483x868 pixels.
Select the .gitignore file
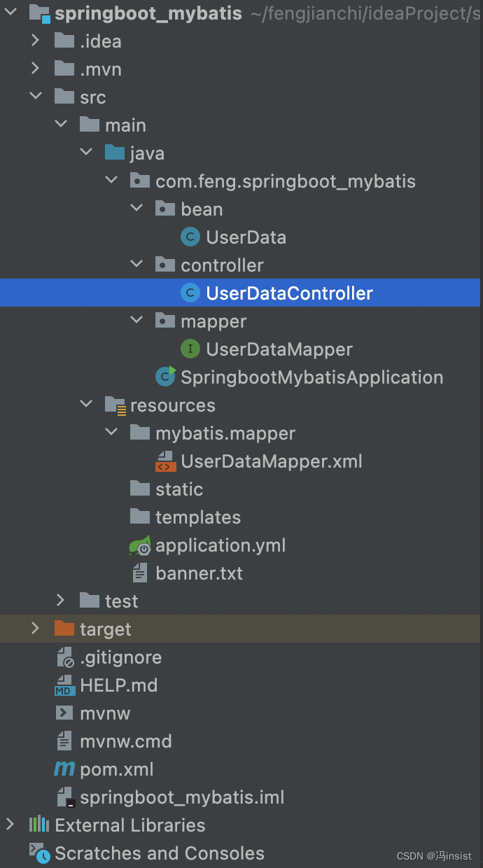pos(120,657)
